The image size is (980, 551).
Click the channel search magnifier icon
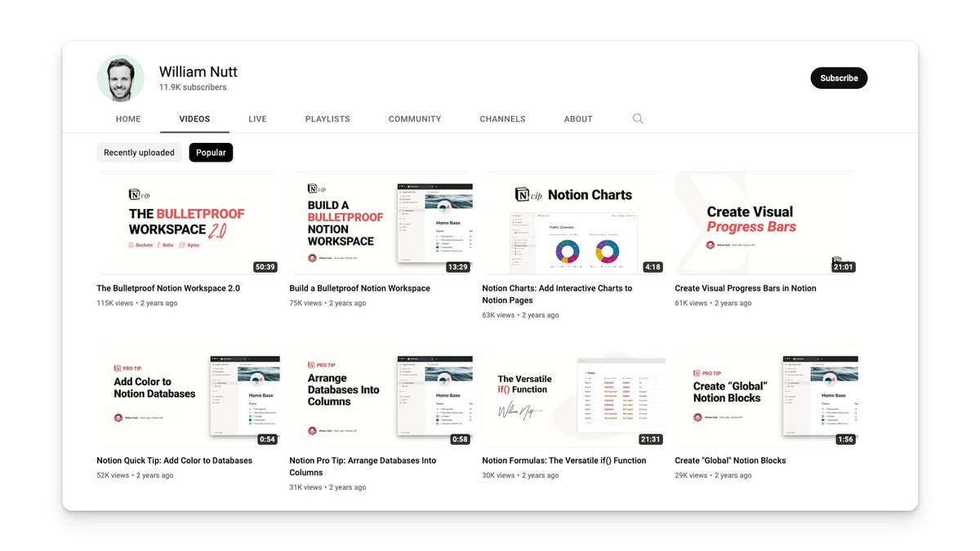coord(638,118)
